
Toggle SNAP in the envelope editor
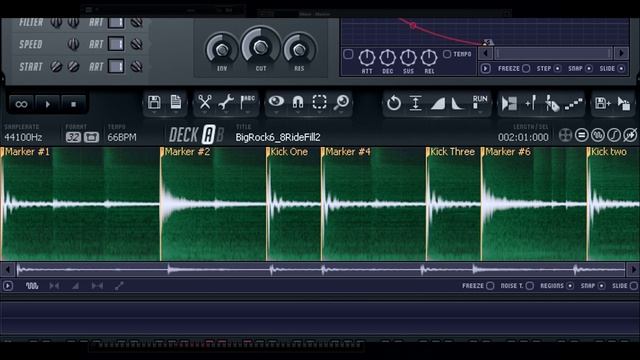(x=589, y=69)
